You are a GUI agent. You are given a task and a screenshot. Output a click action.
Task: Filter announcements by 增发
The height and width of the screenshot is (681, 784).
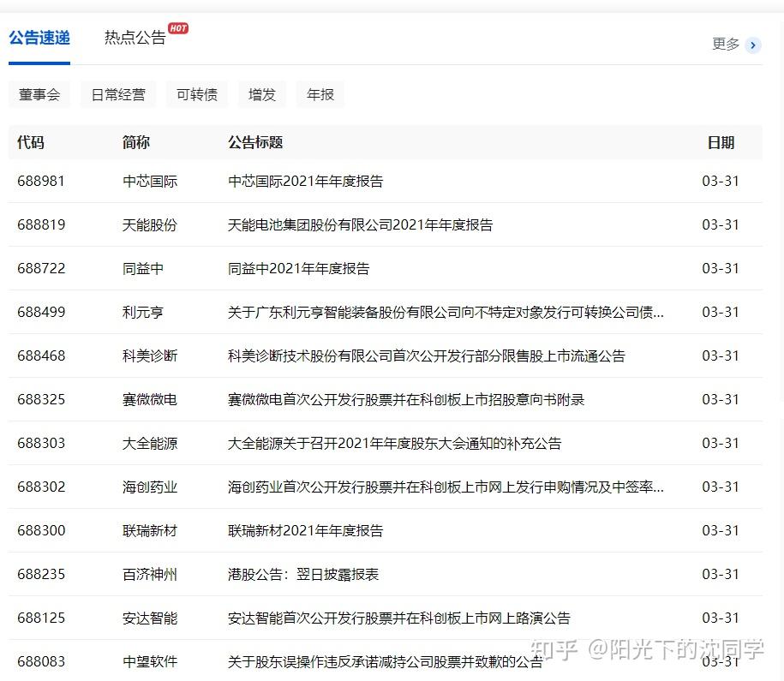click(x=262, y=94)
